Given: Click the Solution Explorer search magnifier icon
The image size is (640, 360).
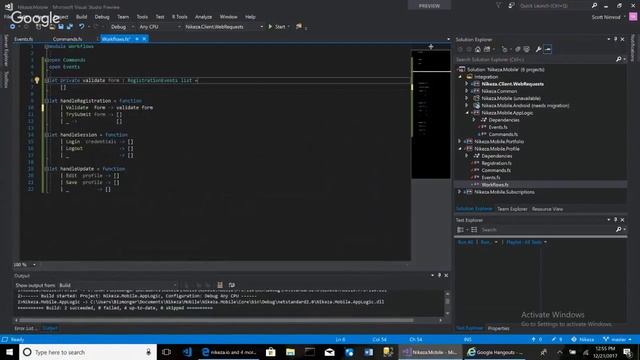Looking at the screenshot, I should [x=619, y=60].
